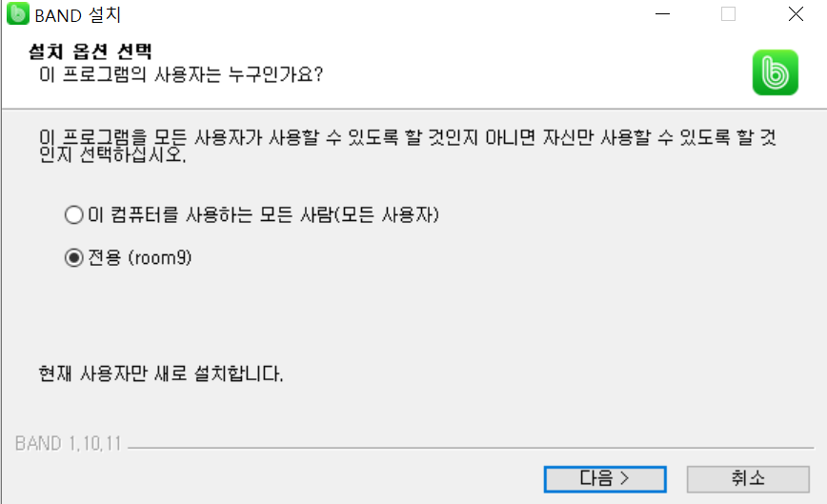Click the '현재 사용자만 새로 설치합니다.' status text
The height and width of the screenshot is (504, 827).
[x=161, y=373]
